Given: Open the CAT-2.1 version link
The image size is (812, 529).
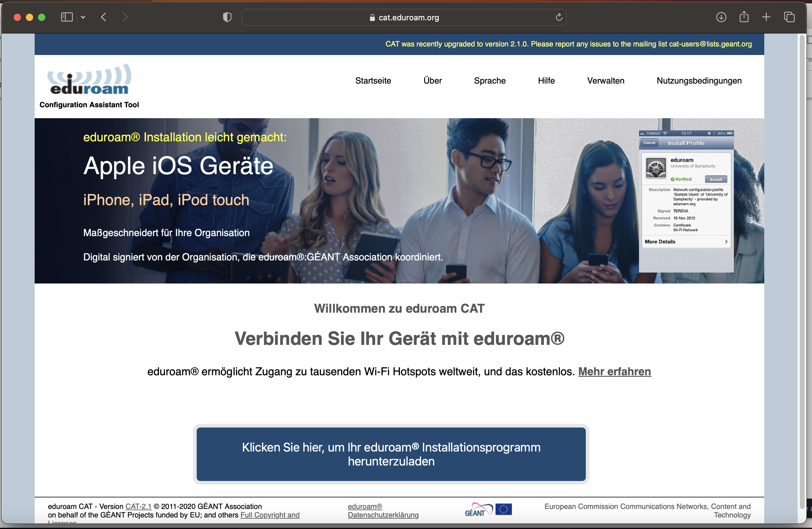Looking at the screenshot, I should click(138, 507).
